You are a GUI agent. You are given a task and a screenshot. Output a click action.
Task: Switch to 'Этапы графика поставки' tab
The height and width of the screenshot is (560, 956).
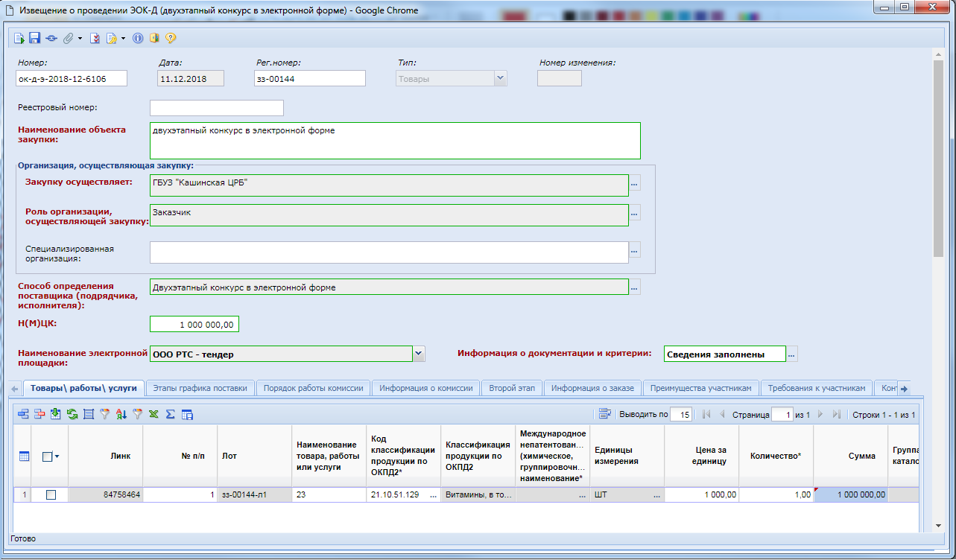tap(200, 388)
